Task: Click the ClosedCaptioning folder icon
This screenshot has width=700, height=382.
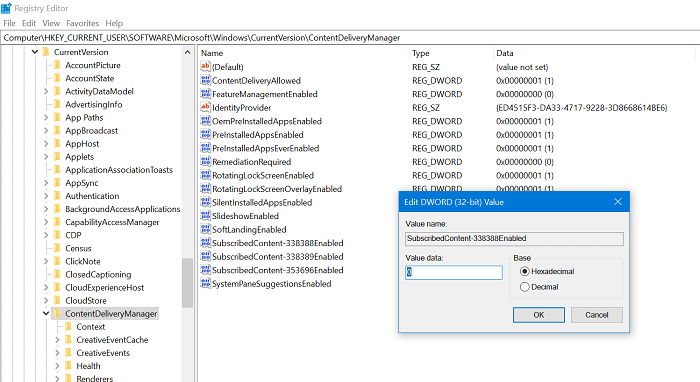Action: (x=57, y=274)
